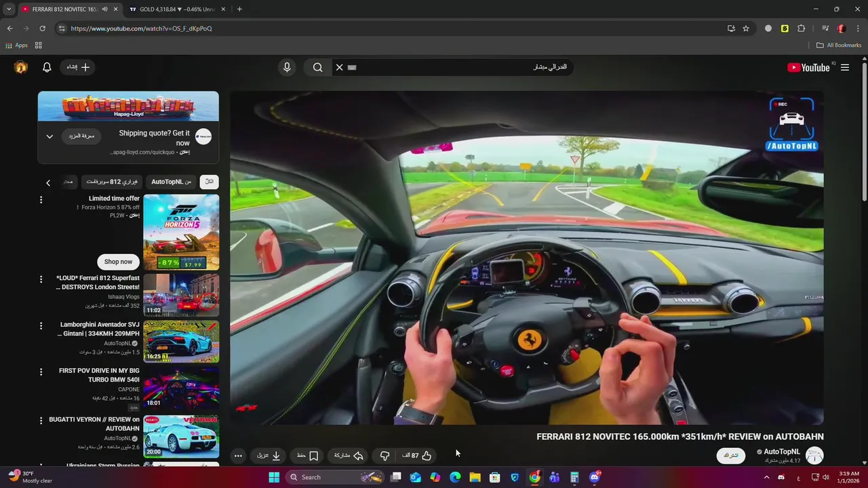Open Chrome extensions puzzle icon

pos(802,28)
